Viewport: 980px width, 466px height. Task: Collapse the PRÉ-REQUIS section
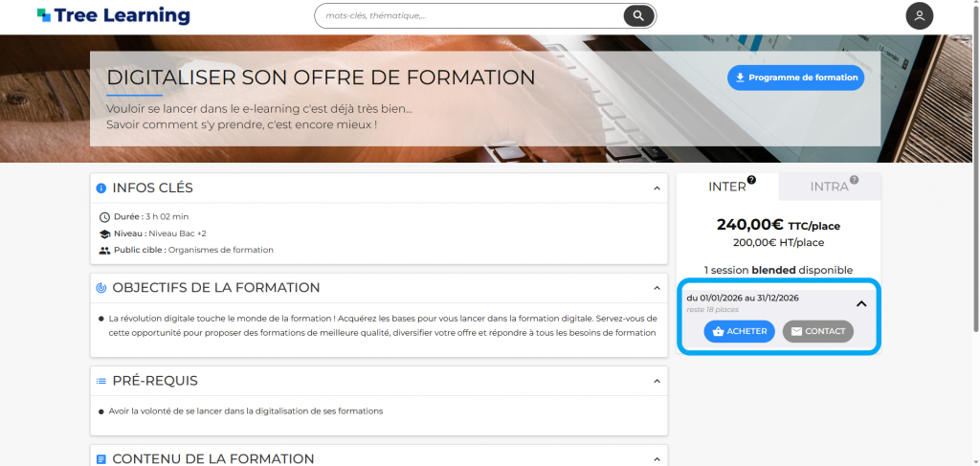tap(657, 381)
